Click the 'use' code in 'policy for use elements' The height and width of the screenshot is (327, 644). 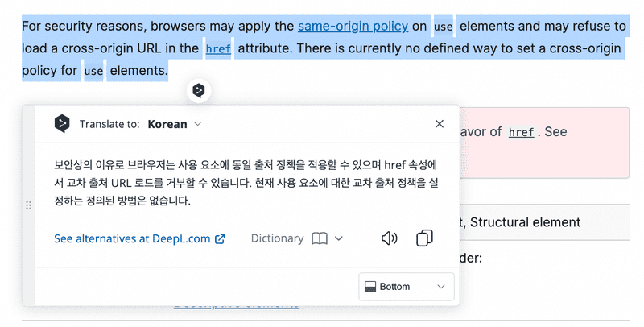[x=93, y=71]
